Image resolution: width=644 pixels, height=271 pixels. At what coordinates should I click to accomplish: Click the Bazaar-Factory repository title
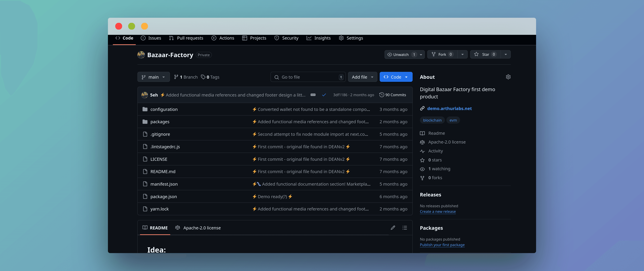pos(170,55)
